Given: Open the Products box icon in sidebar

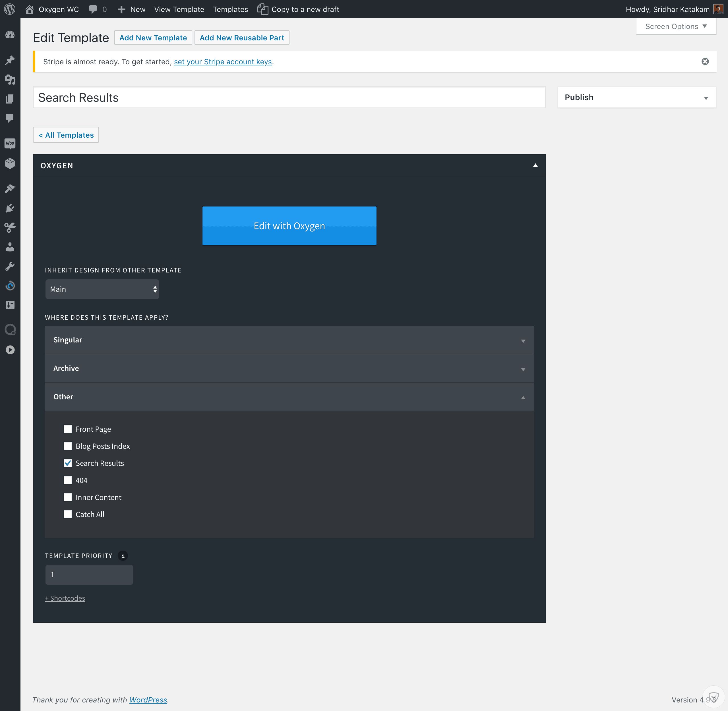Looking at the screenshot, I should [x=10, y=163].
